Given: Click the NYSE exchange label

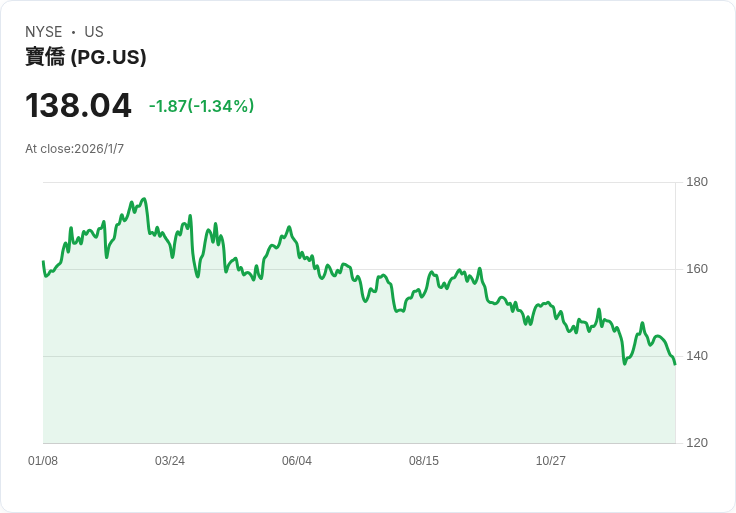Looking at the screenshot, I should pos(43,32).
